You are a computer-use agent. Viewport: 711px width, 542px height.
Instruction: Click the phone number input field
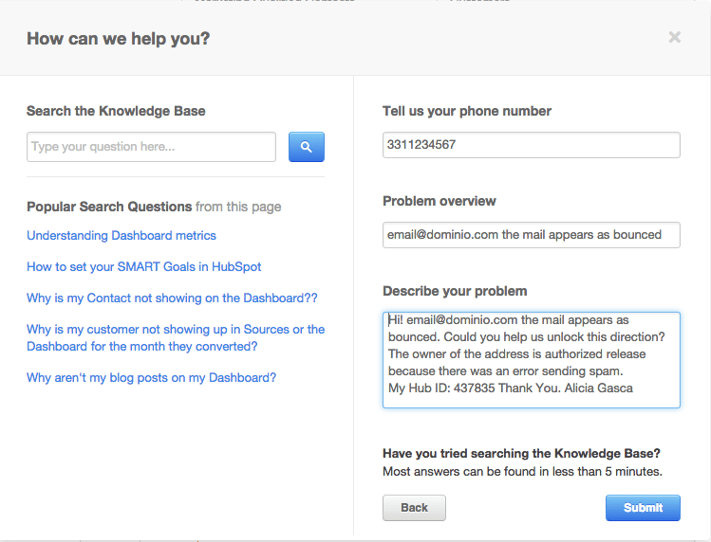[531, 145]
